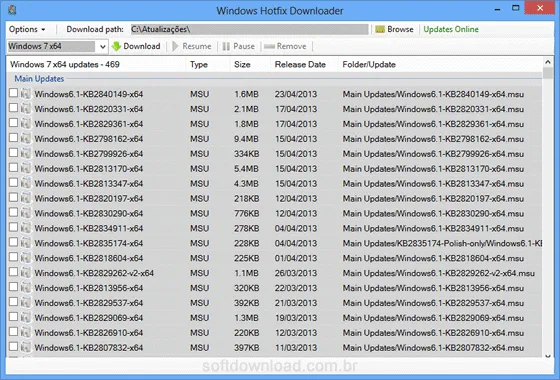The image size is (560, 380).
Task: Click the MSU file icon for KB2829537
Action: tap(26, 302)
